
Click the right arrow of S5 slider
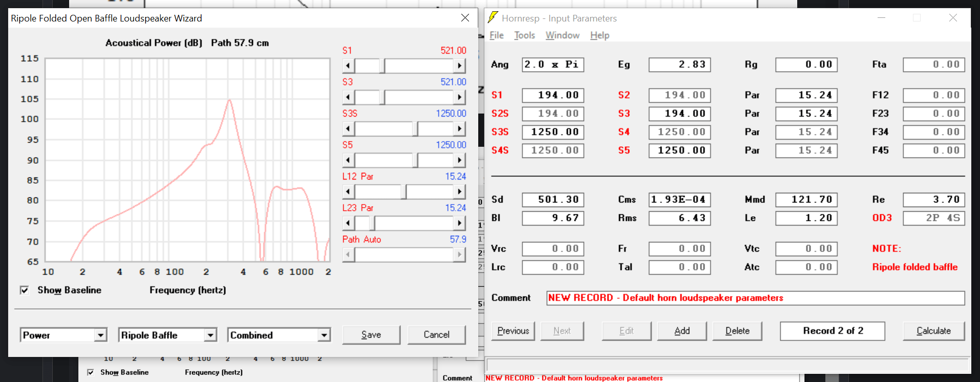(459, 160)
